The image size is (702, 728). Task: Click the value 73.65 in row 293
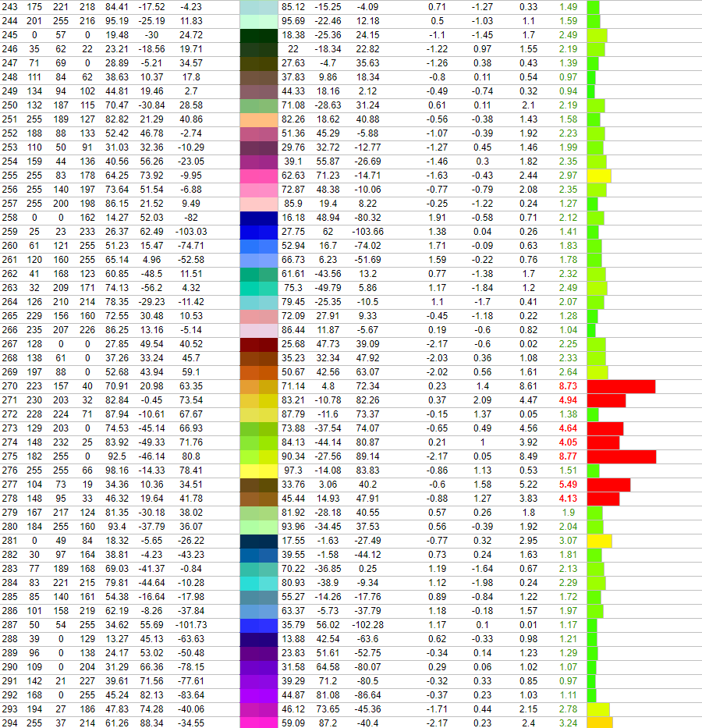(328, 709)
